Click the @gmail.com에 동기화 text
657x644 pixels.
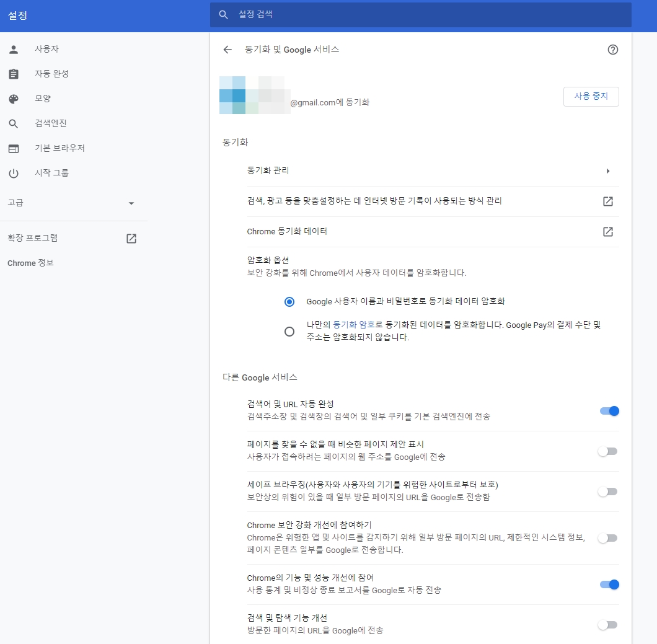330,103
